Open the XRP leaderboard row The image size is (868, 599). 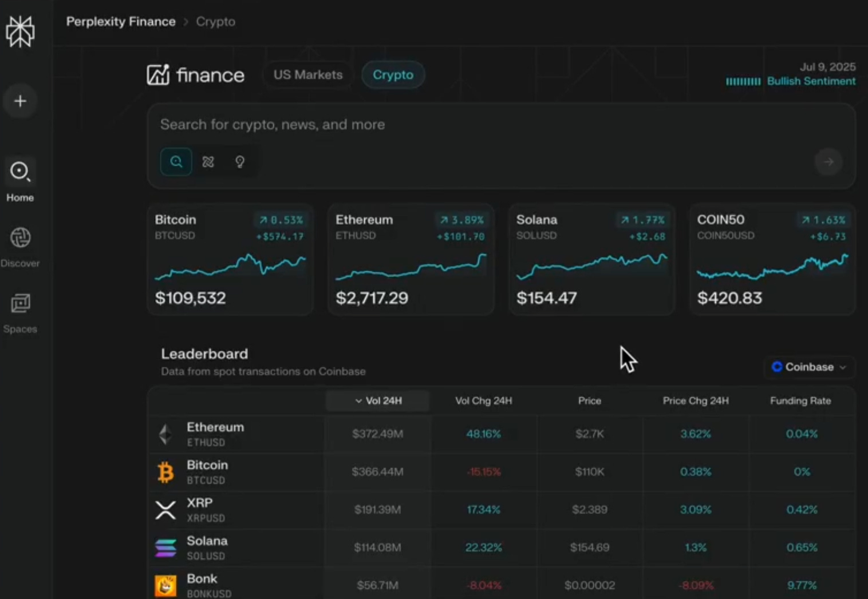click(x=199, y=509)
